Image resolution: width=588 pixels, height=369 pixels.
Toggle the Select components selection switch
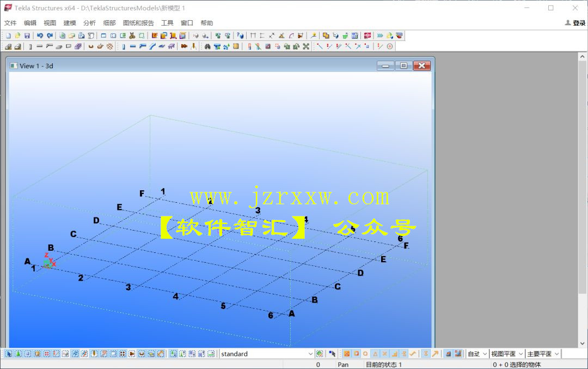pos(18,354)
